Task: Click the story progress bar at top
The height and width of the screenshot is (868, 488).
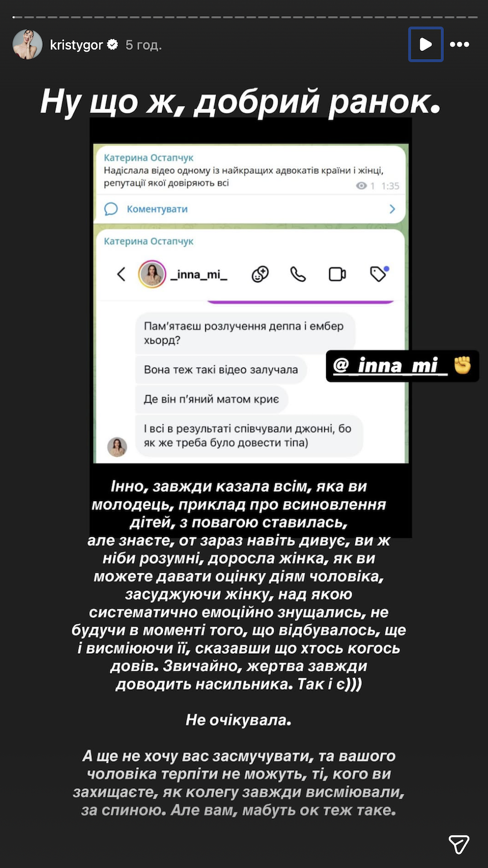Action: coord(244,17)
